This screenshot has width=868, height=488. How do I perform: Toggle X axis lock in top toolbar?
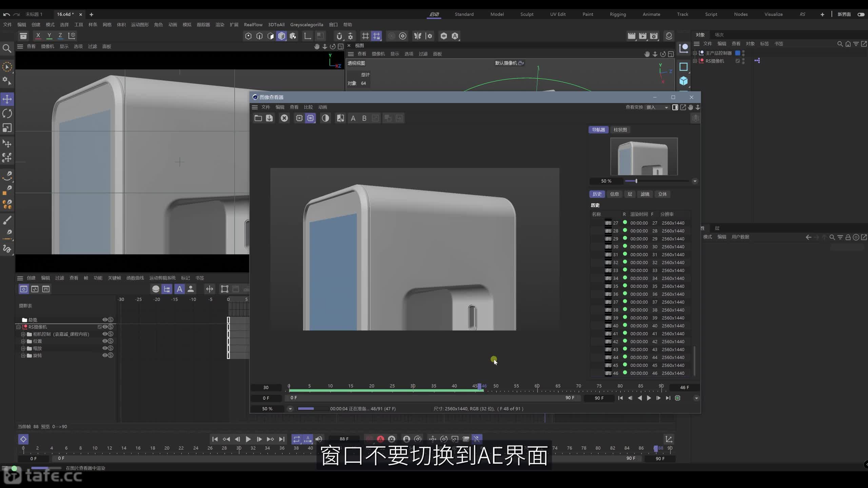(x=38, y=36)
